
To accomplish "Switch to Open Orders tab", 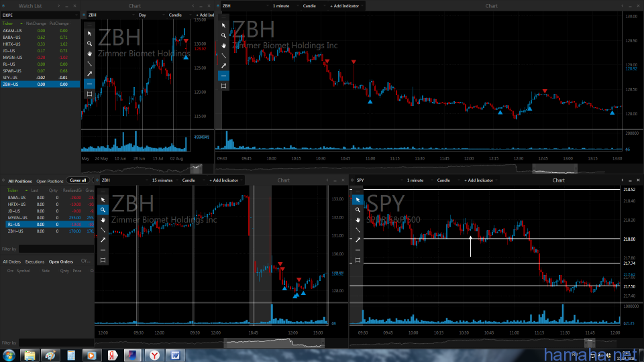I will point(61,262).
